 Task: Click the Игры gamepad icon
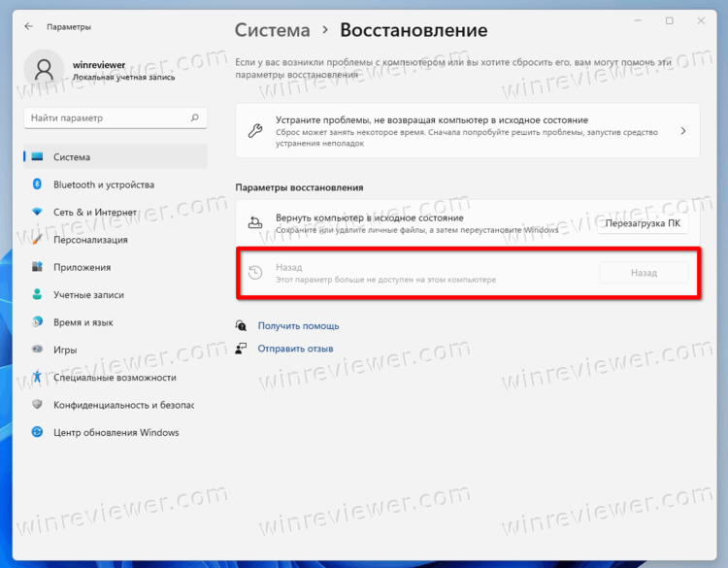[x=38, y=350]
